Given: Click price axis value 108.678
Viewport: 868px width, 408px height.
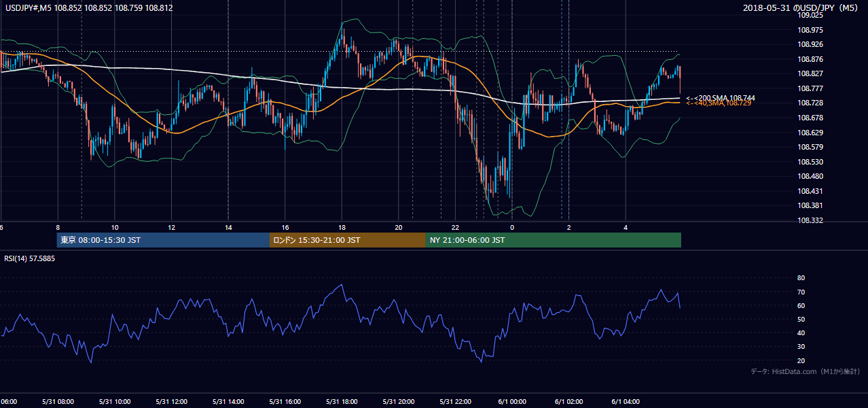Looking at the screenshot, I should click(811, 118).
